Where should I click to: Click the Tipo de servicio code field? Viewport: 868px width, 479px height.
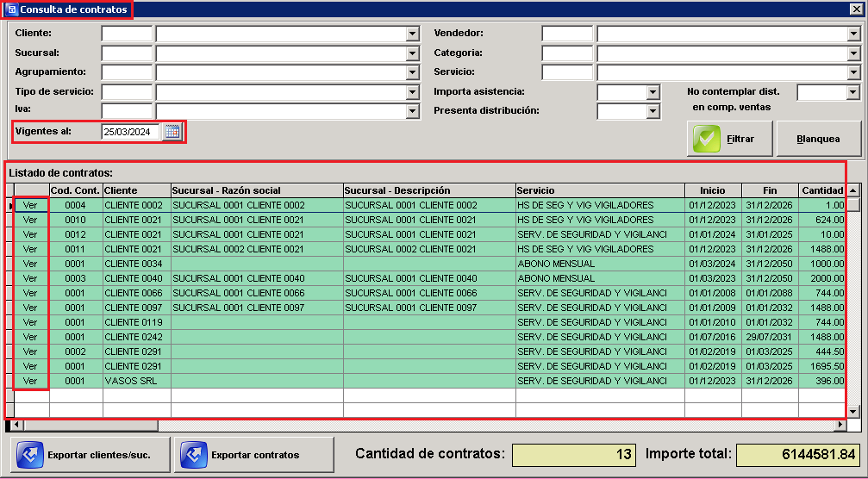click(127, 92)
